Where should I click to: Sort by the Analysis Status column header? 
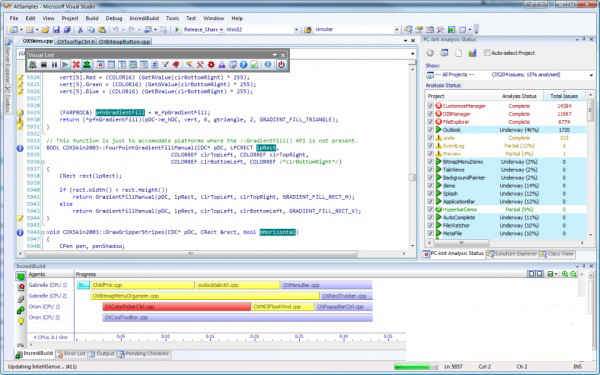[x=519, y=96]
